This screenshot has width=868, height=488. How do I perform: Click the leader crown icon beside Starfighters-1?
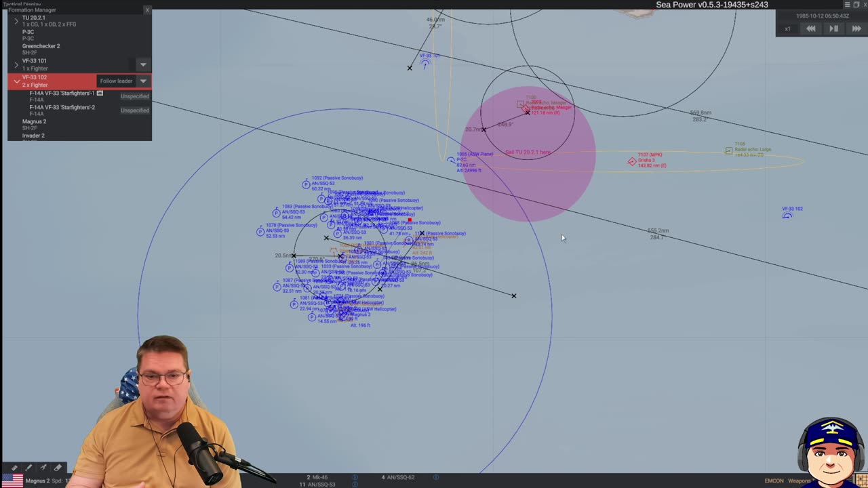[x=100, y=92]
